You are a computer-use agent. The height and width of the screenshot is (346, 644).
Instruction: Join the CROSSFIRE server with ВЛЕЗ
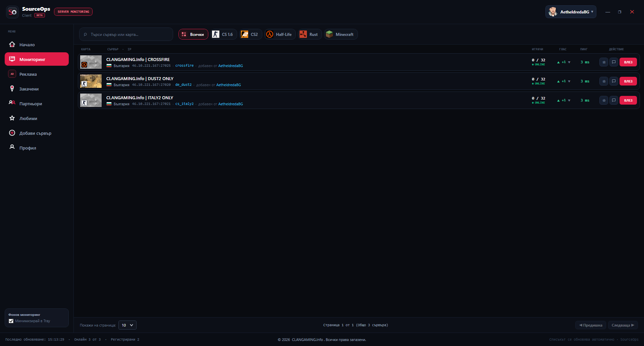click(x=628, y=62)
